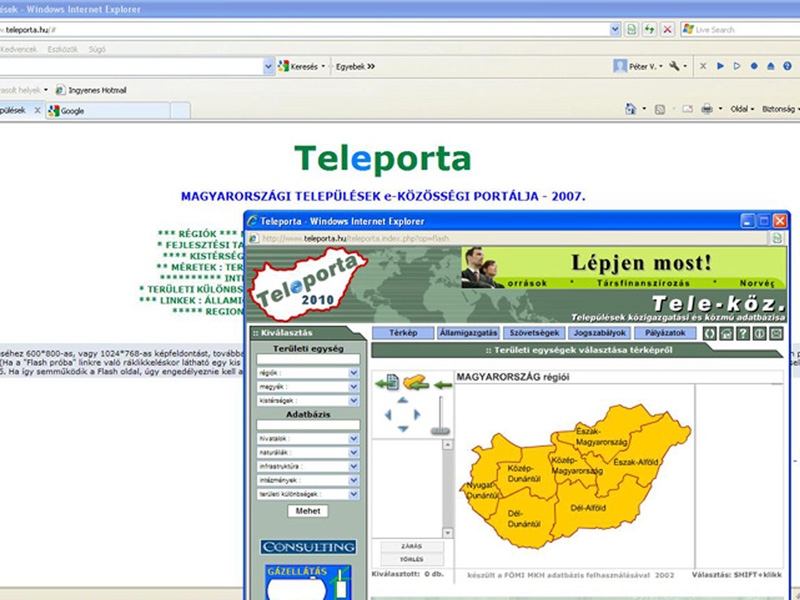Click the Adatbázis text input field
The image size is (800, 600).
coord(308,425)
